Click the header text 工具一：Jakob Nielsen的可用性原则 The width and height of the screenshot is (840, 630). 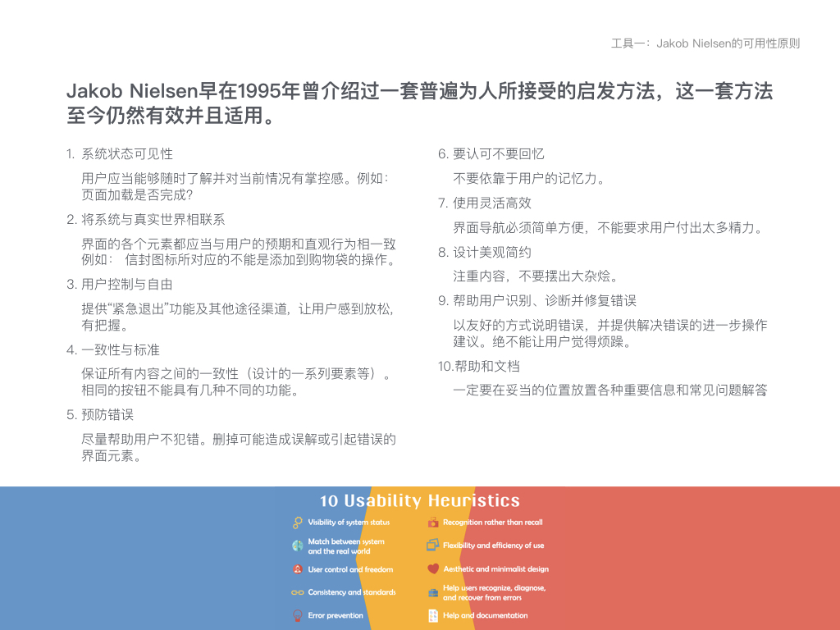pyautogui.click(x=705, y=43)
